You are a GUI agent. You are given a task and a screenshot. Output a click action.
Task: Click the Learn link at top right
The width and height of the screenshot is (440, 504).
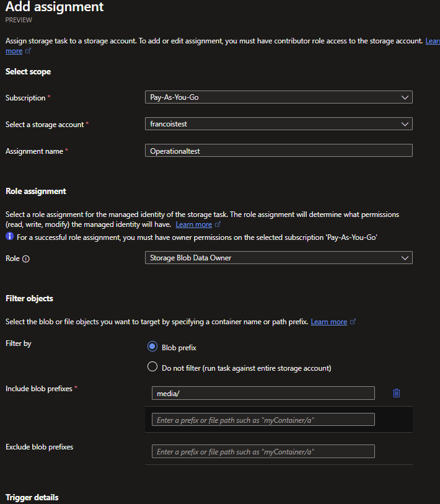[433, 41]
